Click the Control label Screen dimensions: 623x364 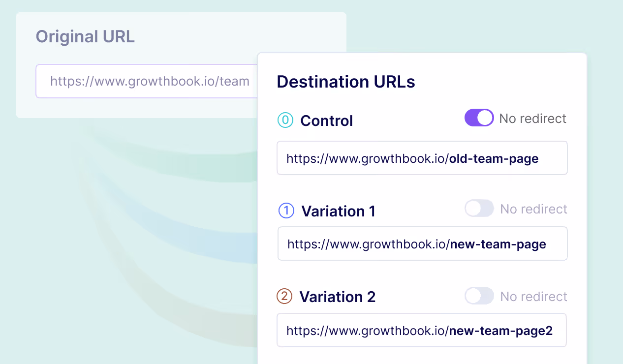tap(327, 121)
